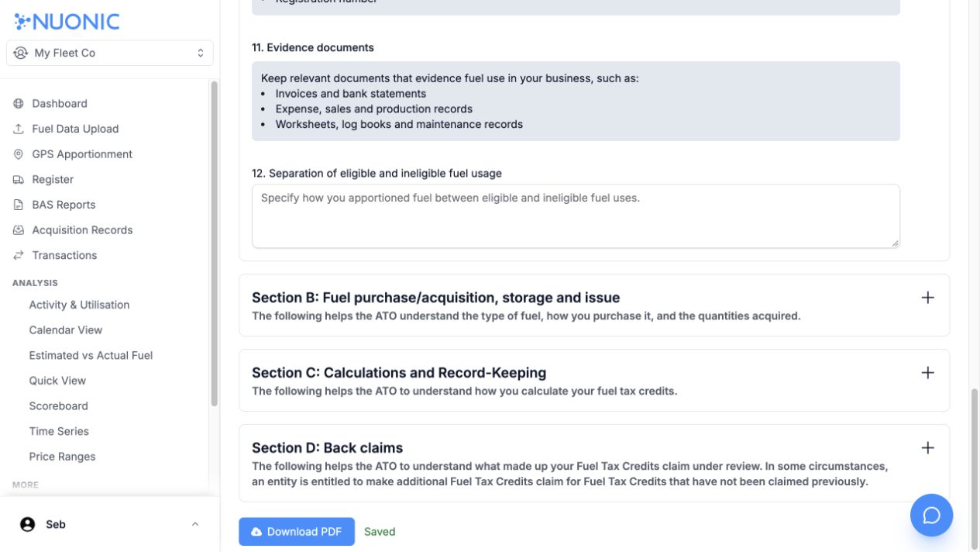
Task: Open the GPS Apportionment page
Action: 82,154
